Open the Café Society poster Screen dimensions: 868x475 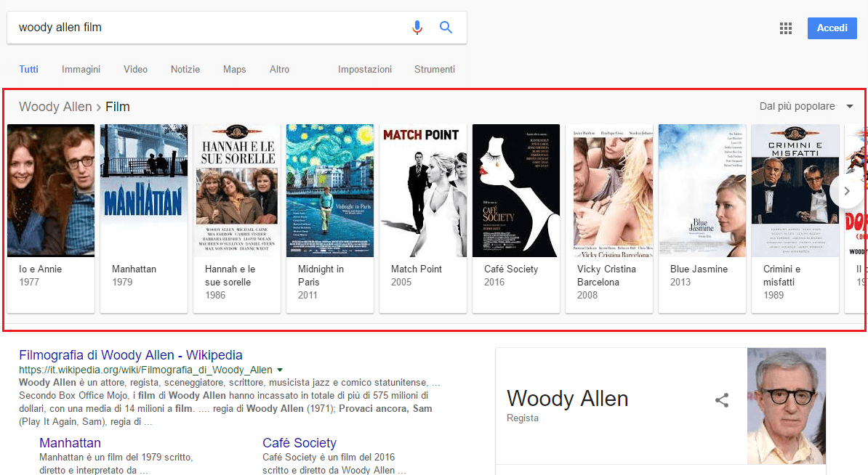point(516,191)
